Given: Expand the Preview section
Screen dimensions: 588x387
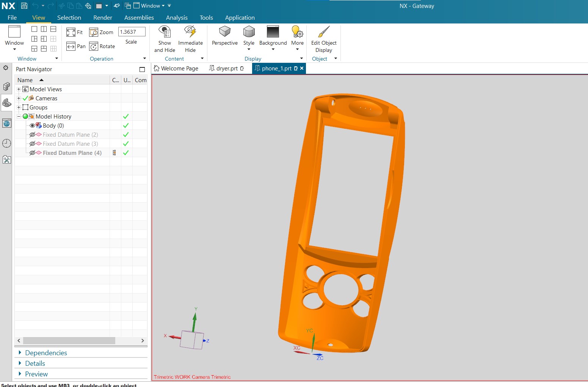Looking at the screenshot, I should [x=20, y=374].
